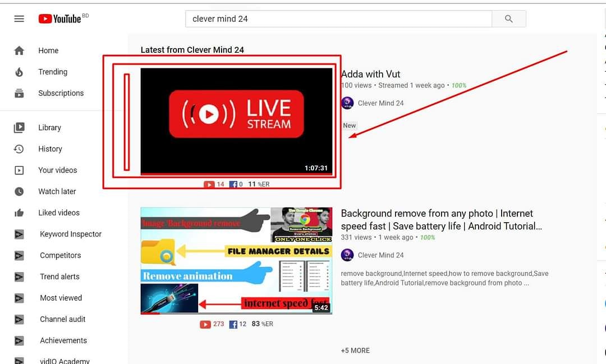Click the Home icon in sidebar
Image resolution: width=606 pixels, height=364 pixels.
coord(19,50)
